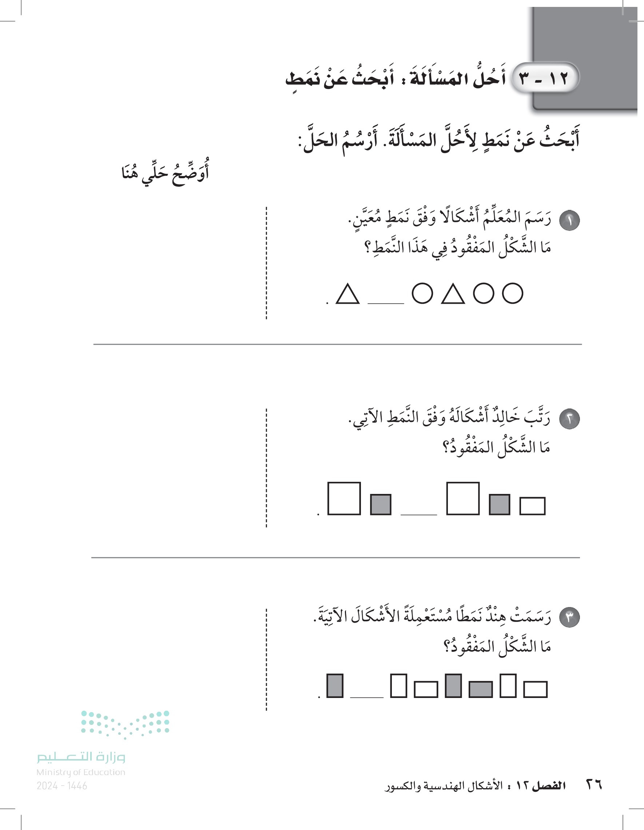This screenshot has height=830, width=644.
Task: Click the leftmost large white square in question 2
Action: point(344,498)
